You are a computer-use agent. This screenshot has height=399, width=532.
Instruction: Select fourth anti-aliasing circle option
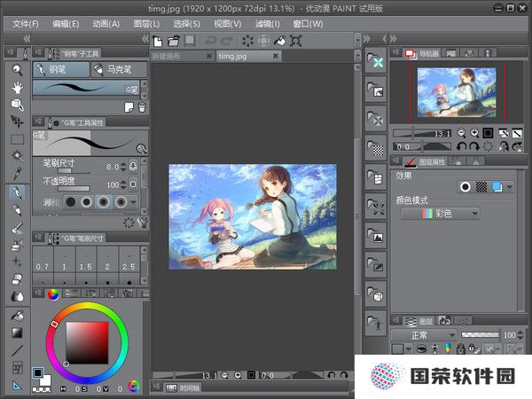tap(121, 202)
